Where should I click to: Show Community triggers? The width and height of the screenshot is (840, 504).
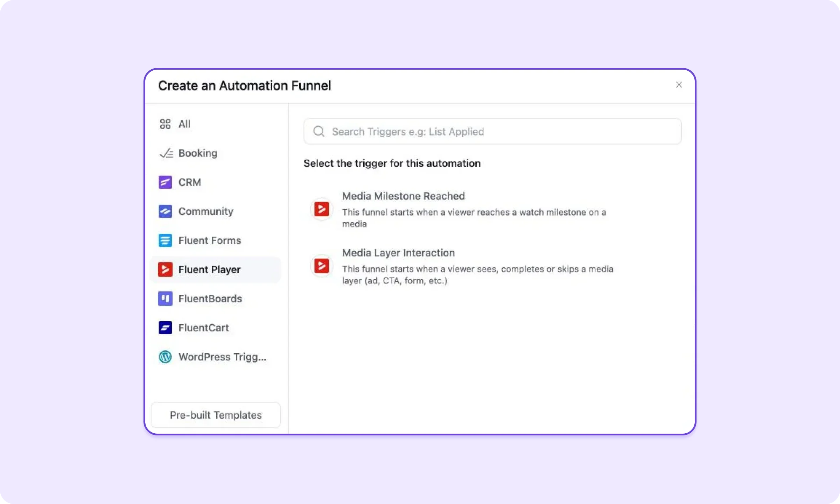pos(215,211)
